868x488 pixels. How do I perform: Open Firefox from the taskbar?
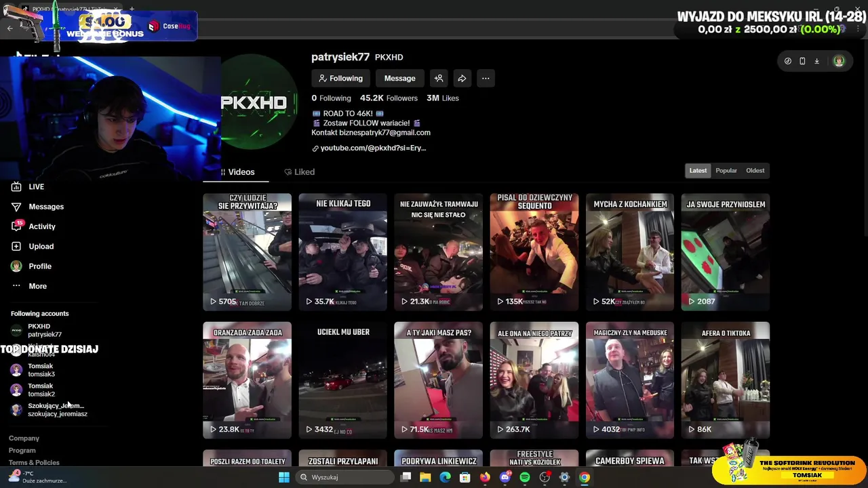485,477
